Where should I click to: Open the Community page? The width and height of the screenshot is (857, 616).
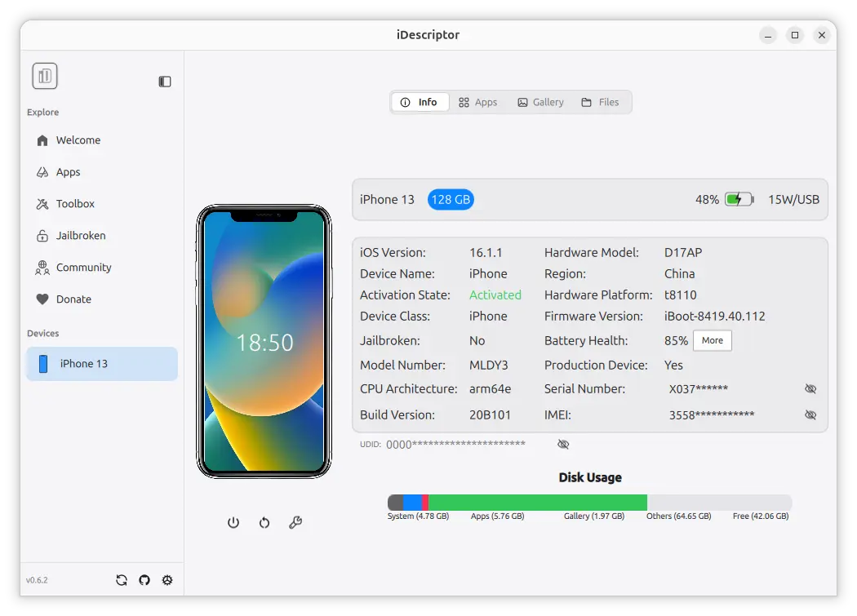point(102,267)
